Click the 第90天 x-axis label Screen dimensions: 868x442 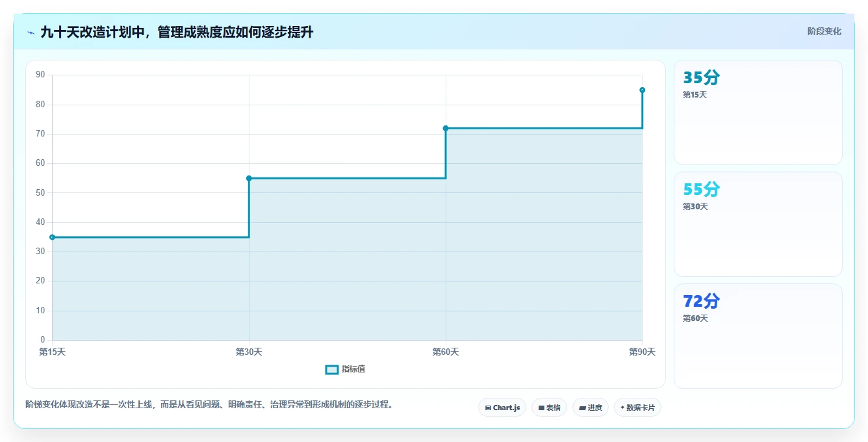pyautogui.click(x=642, y=352)
